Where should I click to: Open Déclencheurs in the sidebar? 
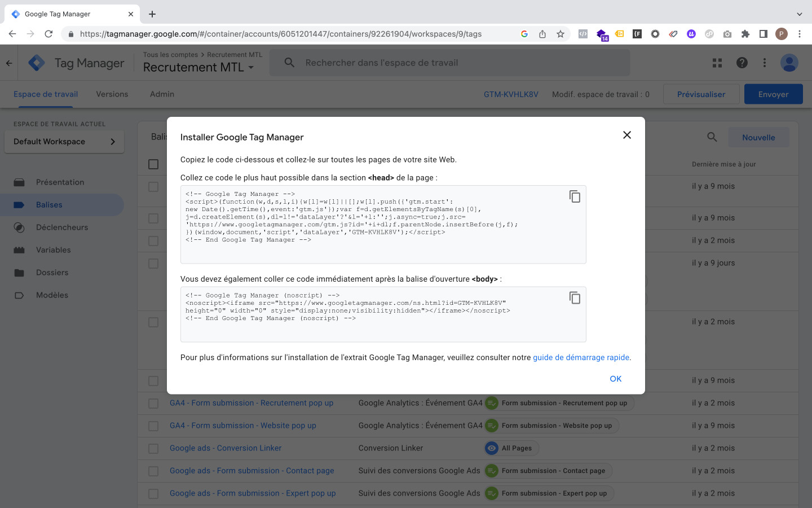tap(62, 227)
